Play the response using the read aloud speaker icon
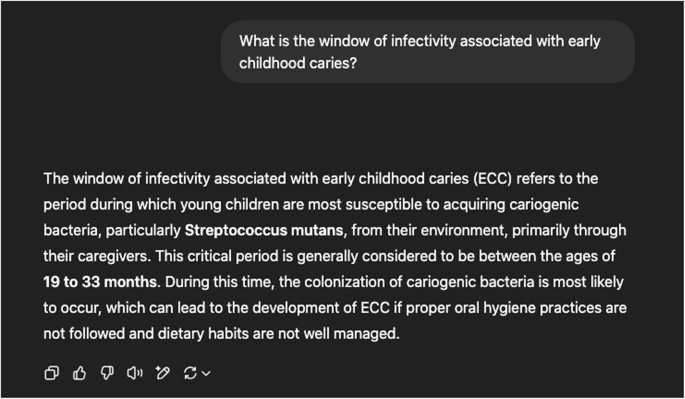This screenshot has height=399, width=685. click(x=135, y=373)
